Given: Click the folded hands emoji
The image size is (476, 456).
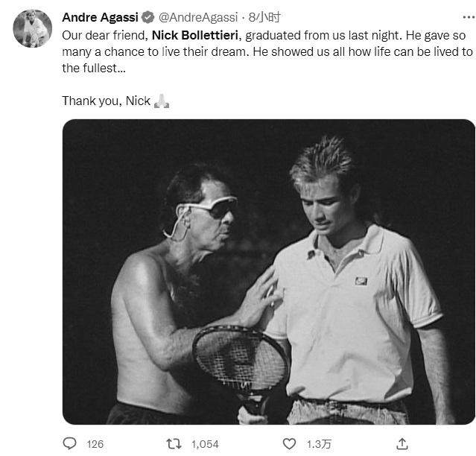Looking at the screenshot, I should point(162,101).
